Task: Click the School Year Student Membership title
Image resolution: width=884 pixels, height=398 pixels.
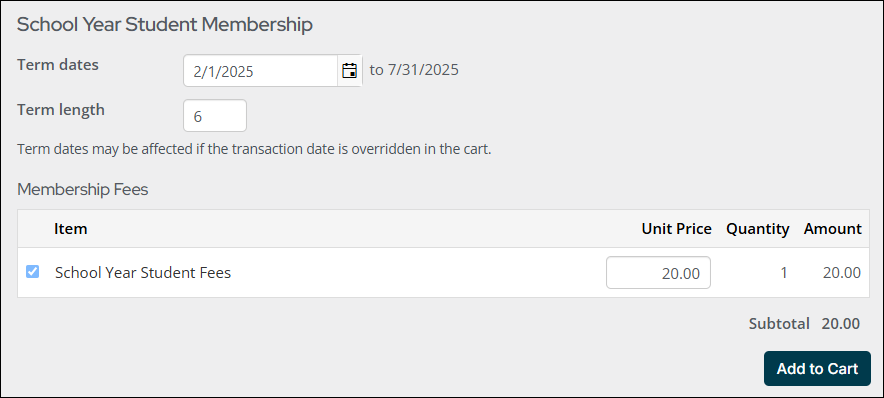Action: click(165, 25)
